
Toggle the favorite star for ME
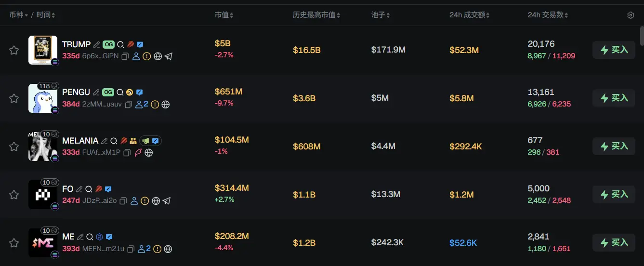[x=14, y=243]
